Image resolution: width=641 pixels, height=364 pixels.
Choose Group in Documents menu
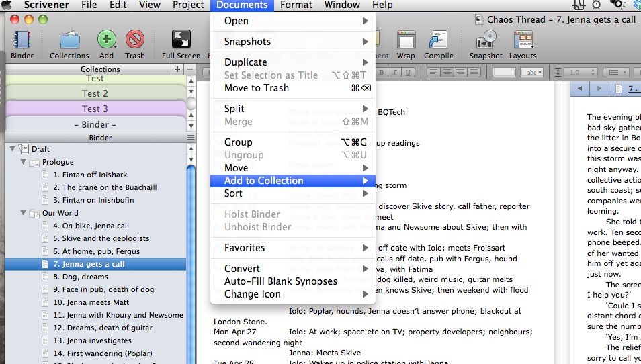[x=293, y=142]
